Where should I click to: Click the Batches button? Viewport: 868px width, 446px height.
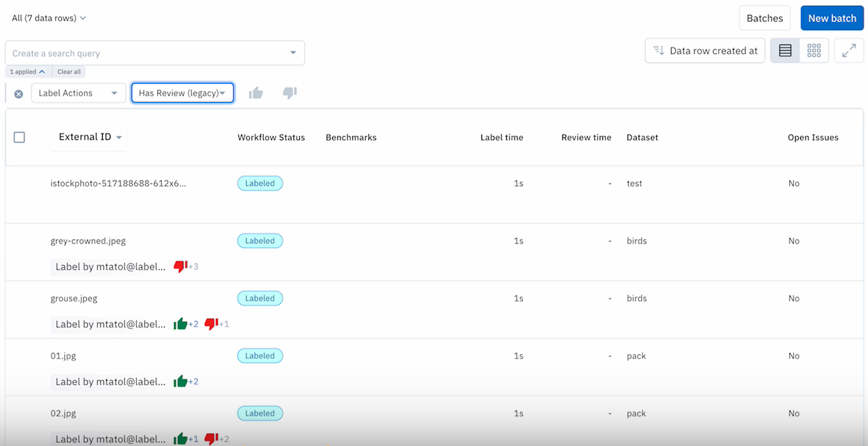(x=765, y=18)
